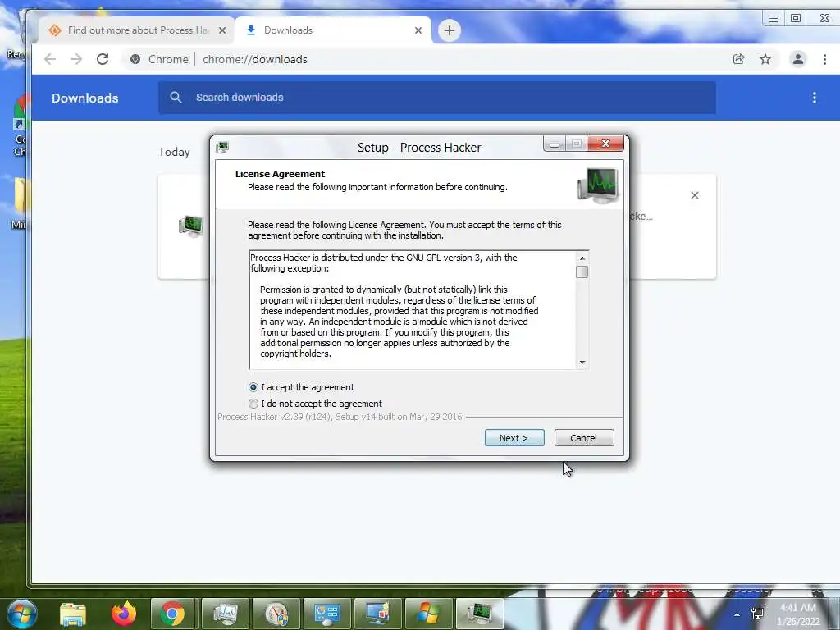Open Firefox from the taskbar
Image resolution: width=840 pixels, height=630 pixels.
click(124, 614)
